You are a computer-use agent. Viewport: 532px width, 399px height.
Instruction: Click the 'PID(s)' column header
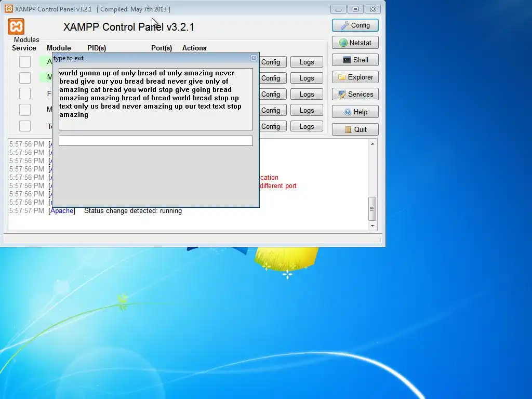click(x=97, y=48)
